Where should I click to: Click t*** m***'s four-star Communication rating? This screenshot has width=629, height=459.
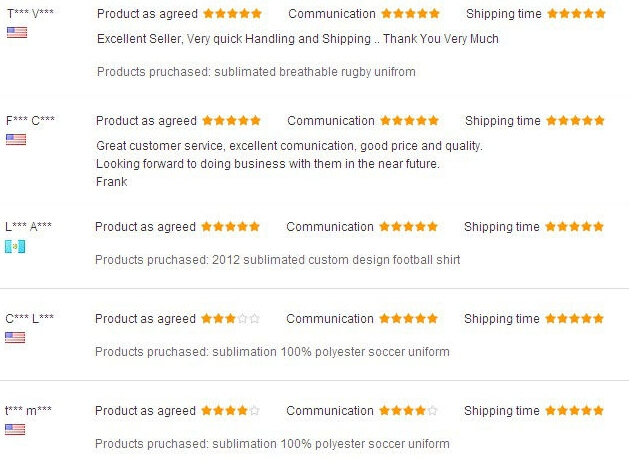click(x=408, y=410)
